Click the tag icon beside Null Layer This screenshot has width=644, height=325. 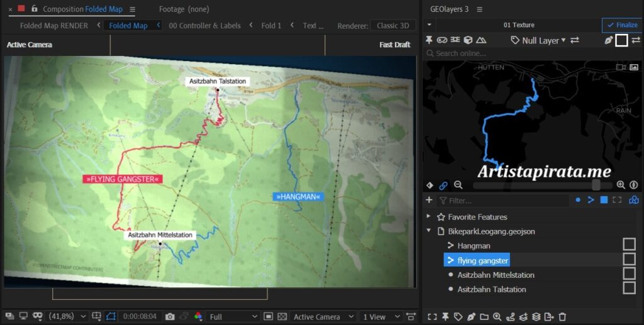514,40
